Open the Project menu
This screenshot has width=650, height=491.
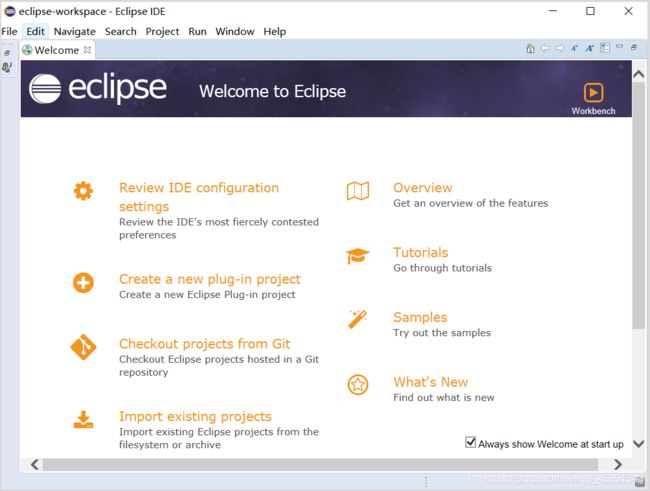tap(162, 32)
